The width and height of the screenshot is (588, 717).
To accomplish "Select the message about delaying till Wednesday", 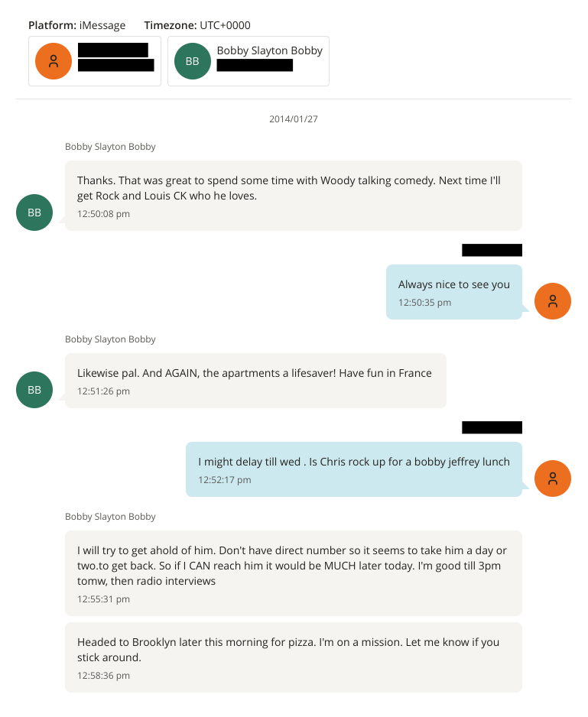I will tap(353, 462).
